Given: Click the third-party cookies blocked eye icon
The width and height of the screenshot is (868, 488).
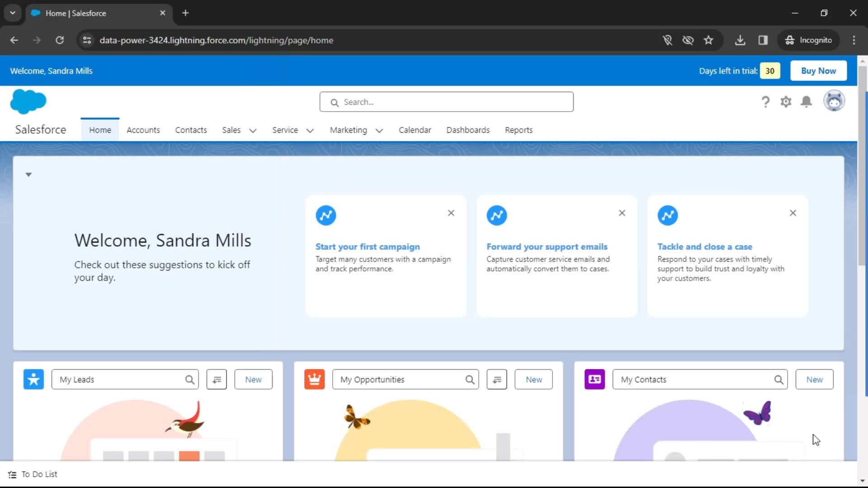Looking at the screenshot, I should point(688,40).
